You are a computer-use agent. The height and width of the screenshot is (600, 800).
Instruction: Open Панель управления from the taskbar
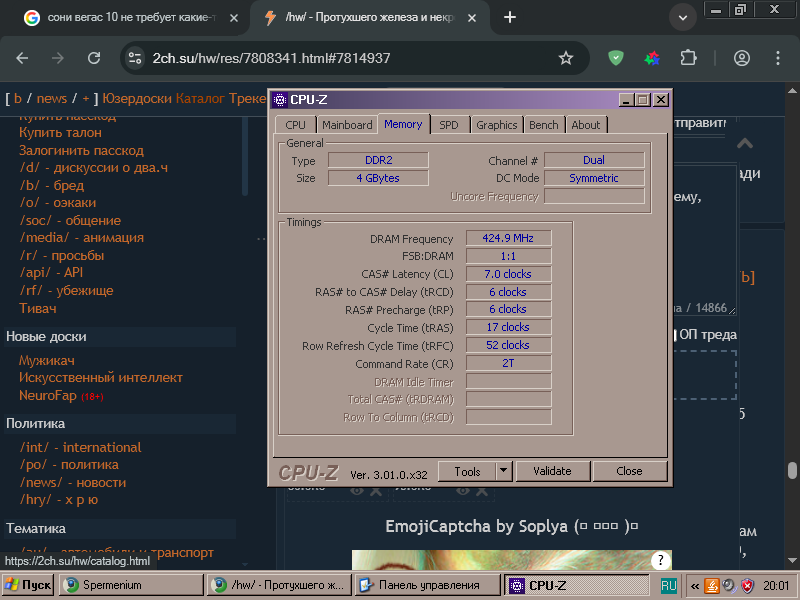click(x=428, y=585)
